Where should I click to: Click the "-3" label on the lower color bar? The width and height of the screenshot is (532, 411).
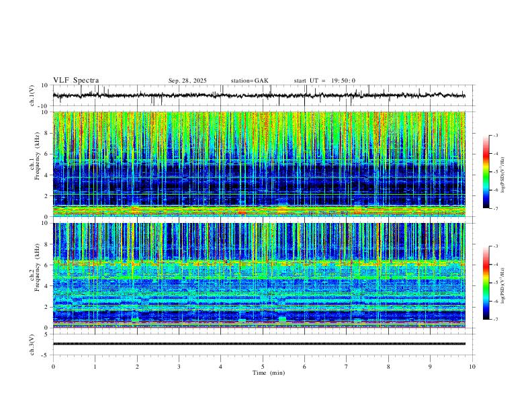pos(496,246)
